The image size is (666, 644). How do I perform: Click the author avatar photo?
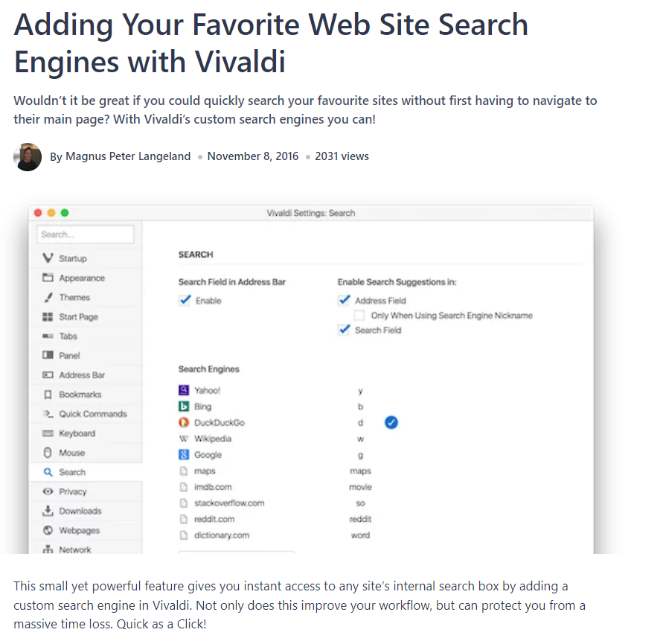(x=28, y=156)
